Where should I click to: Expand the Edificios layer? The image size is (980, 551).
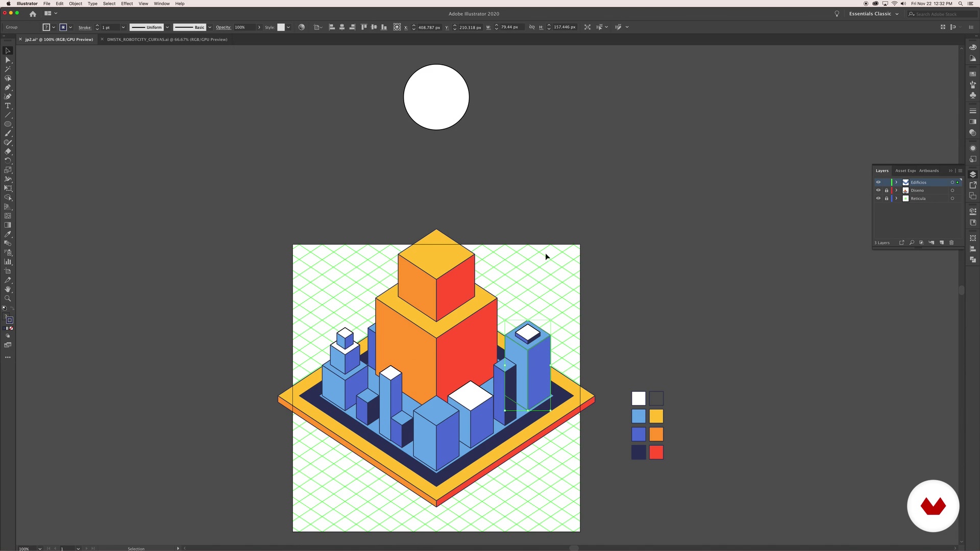(896, 182)
